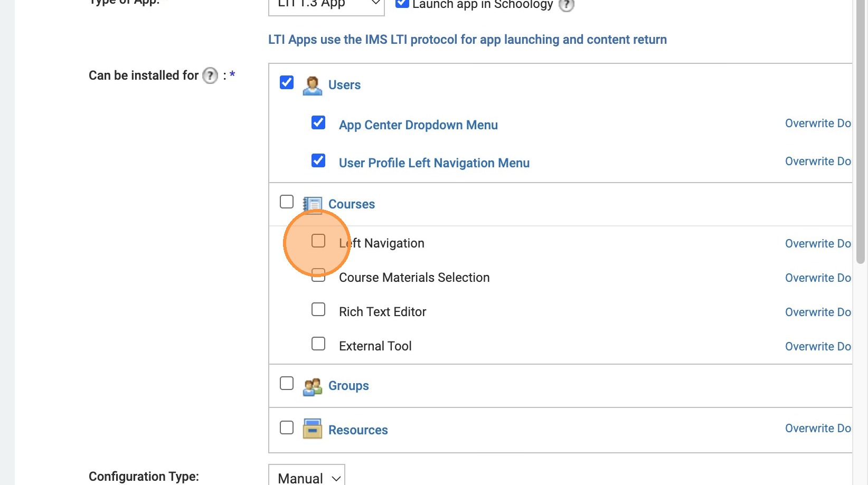This screenshot has width=868, height=485.
Task: Click the Resources archive box icon
Action: point(312,429)
